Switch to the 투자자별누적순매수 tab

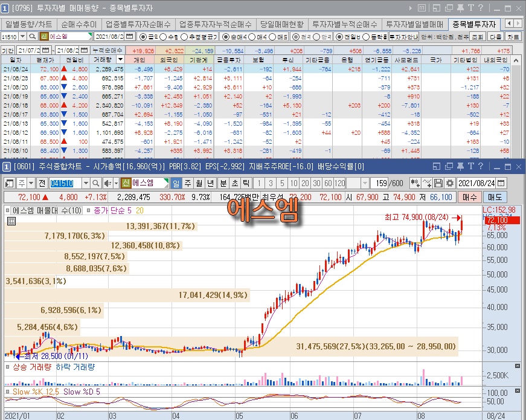(x=344, y=24)
